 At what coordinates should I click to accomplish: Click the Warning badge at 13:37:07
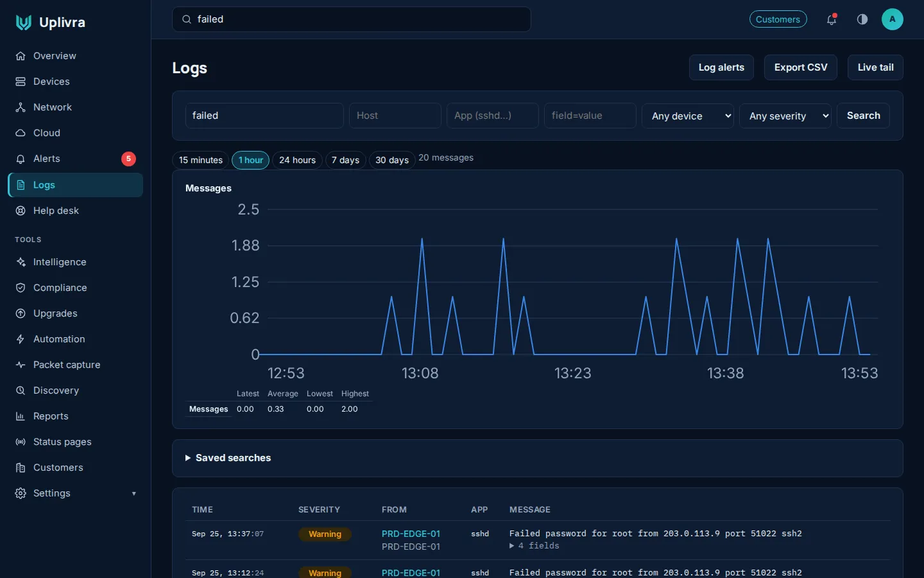325,534
